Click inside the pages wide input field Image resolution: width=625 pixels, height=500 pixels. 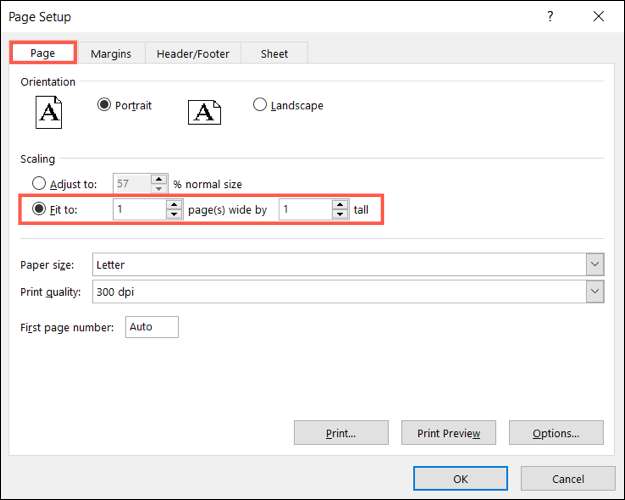(x=138, y=210)
